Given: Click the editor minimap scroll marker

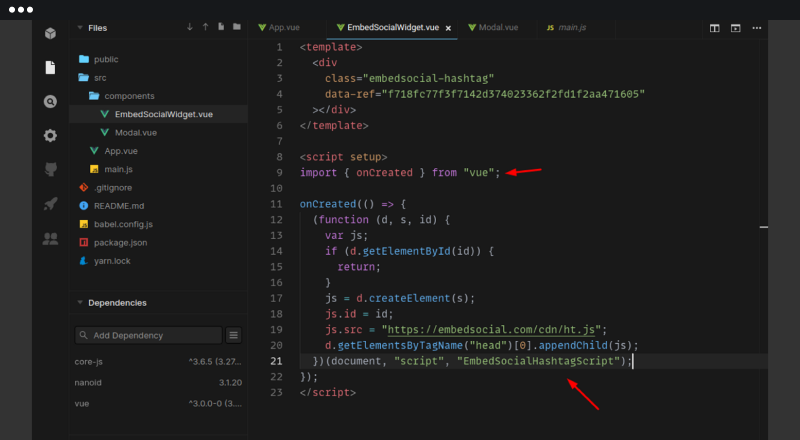Looking at the screenshot, I should 763,227.
